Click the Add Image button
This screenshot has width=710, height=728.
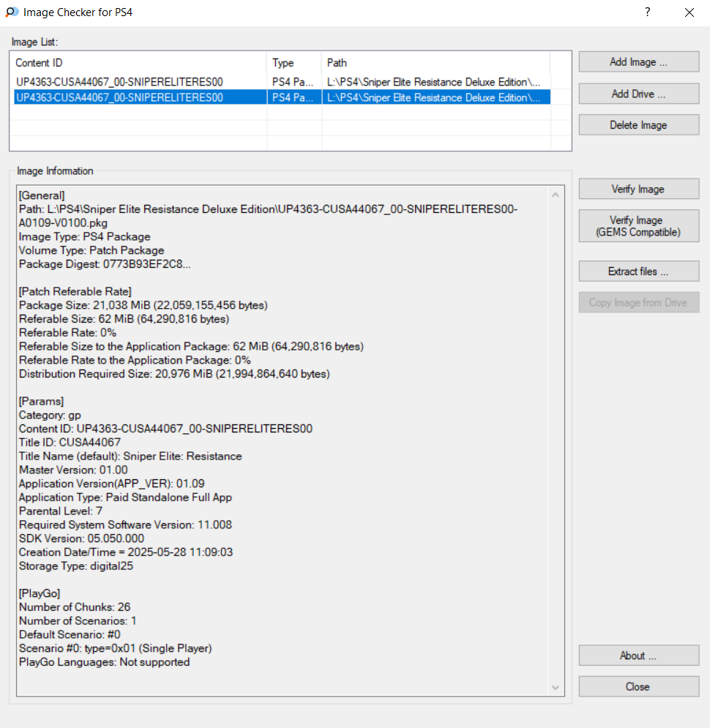click(x=638, y=62)
